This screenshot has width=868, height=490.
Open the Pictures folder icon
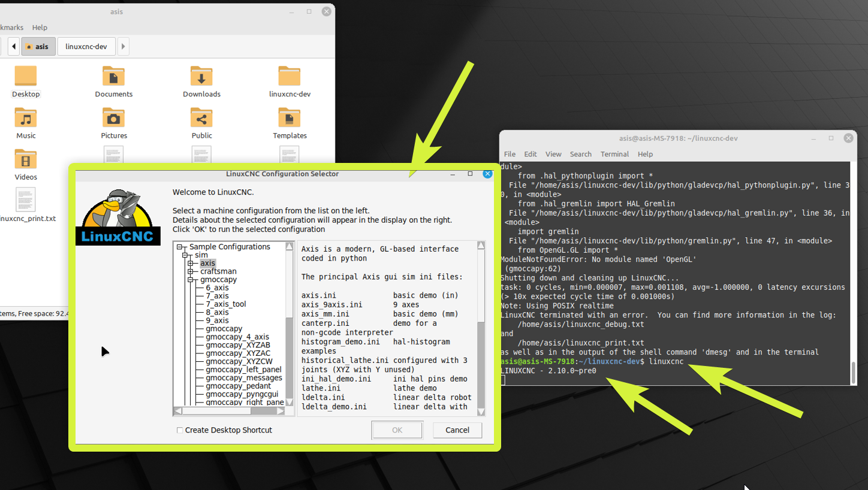tap(113, 118)
